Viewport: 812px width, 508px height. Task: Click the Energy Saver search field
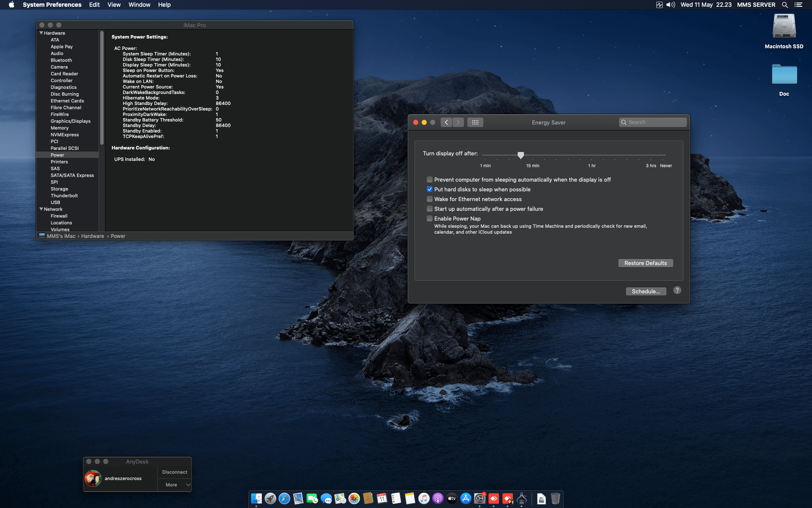pyautogui.click(x=653, y=122)
